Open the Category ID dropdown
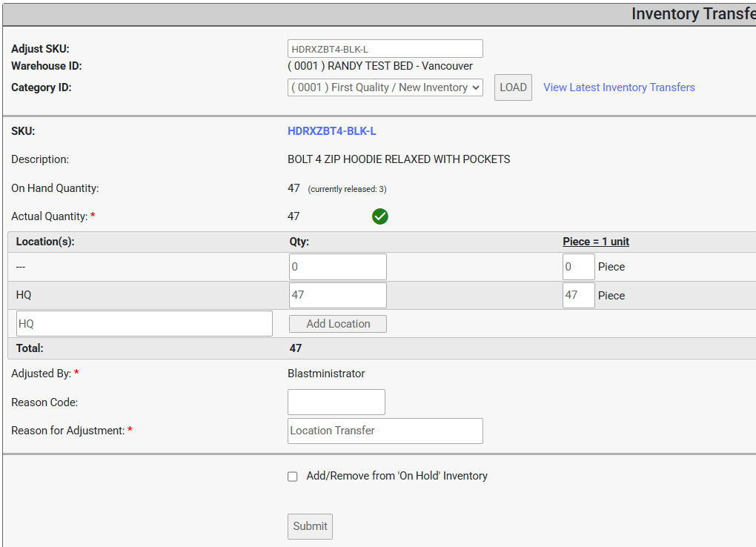Image resolution: width=756 pixels, height=547 pixels. tap(385, 87)
